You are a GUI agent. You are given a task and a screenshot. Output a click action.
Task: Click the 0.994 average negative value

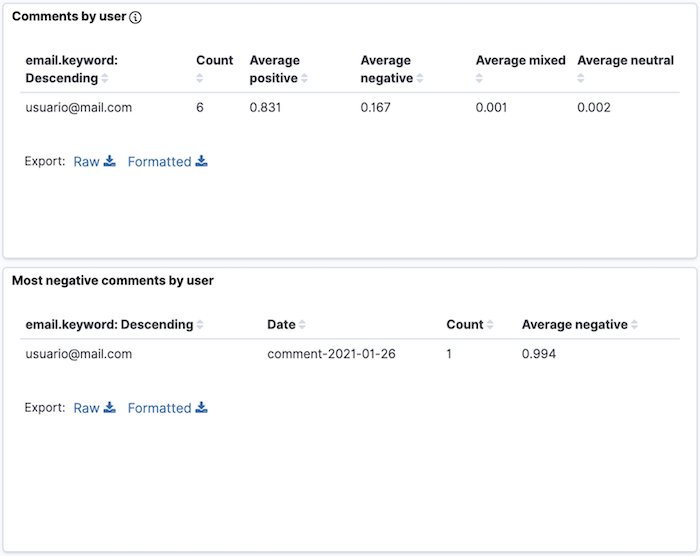click(x=539, y=354)
